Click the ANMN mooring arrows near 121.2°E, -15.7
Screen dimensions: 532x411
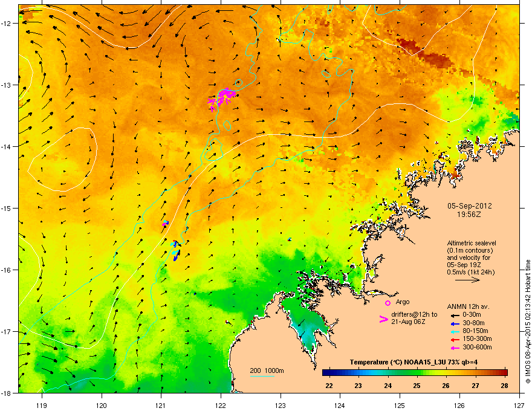[x=175, y=251]
